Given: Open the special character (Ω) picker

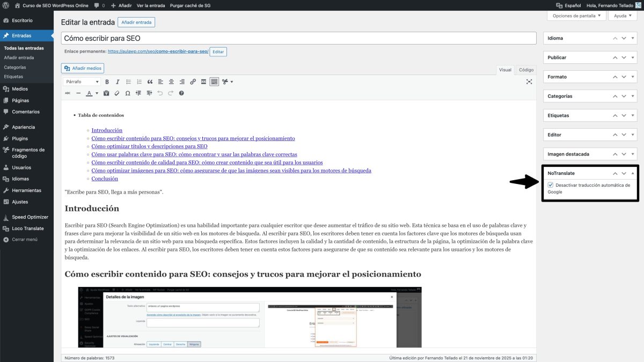Looking at the screenshot, I should pyautogui.click(x=127, y=92).
